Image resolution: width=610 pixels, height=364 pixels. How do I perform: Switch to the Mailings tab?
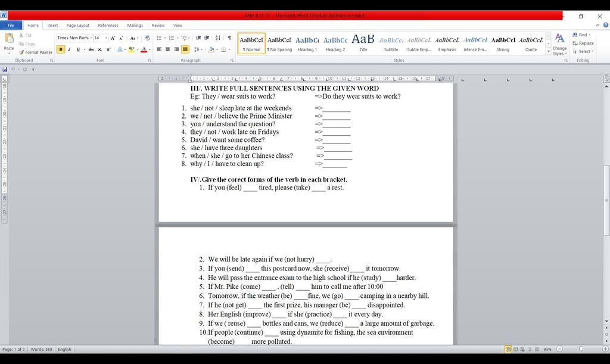pos(135,25)
